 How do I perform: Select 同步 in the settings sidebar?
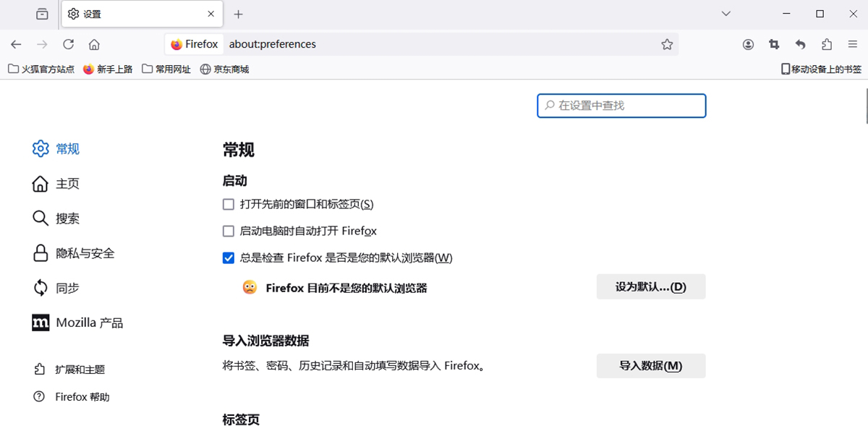56,288
